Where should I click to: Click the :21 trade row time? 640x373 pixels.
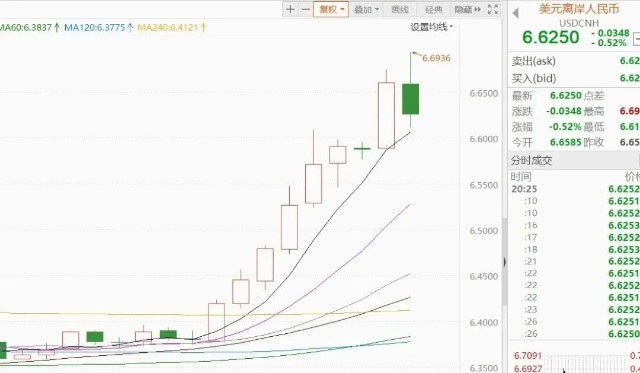point(531,261)
